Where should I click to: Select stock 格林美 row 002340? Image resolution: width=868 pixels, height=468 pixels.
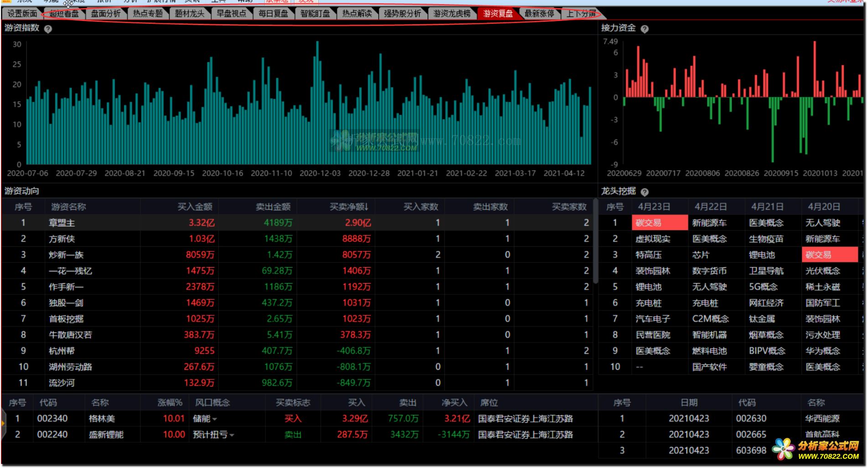click(300, 419)
